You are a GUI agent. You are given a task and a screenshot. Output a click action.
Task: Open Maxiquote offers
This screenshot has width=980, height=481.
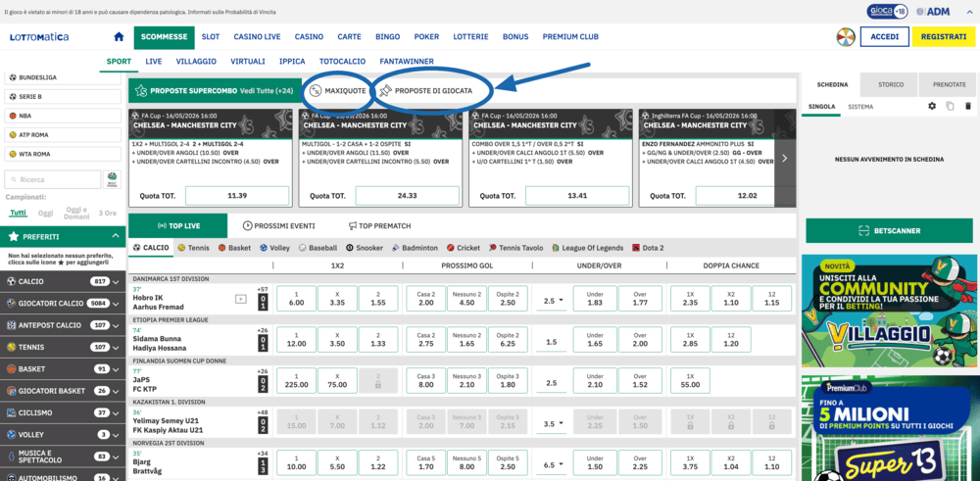(x=338, y=90)
